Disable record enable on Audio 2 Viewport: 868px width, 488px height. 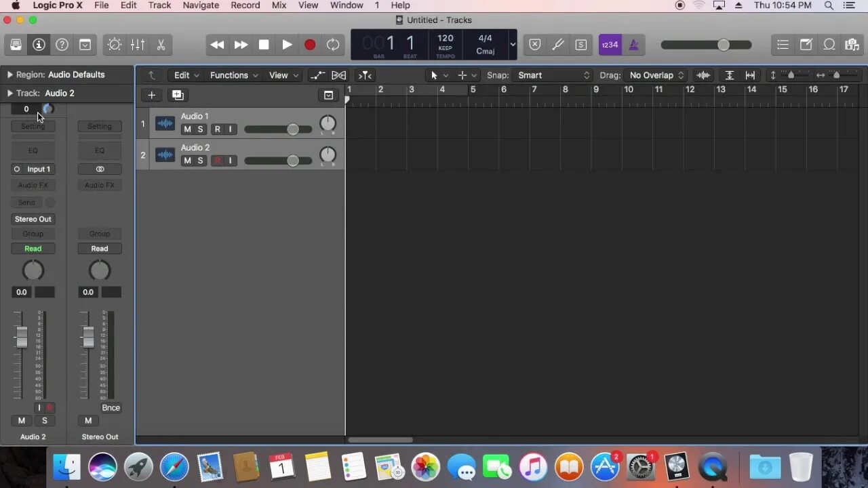click(x=217, y=160)
